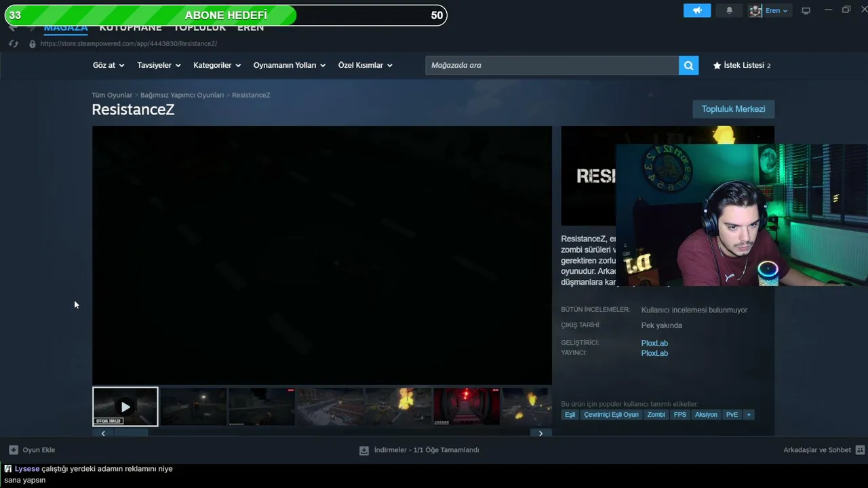This screenshot has height=488, width=868.
Task: Click 'Kullanıcı incelemesi bulunmuyor' review text
Action: click(x=694, y=310)
